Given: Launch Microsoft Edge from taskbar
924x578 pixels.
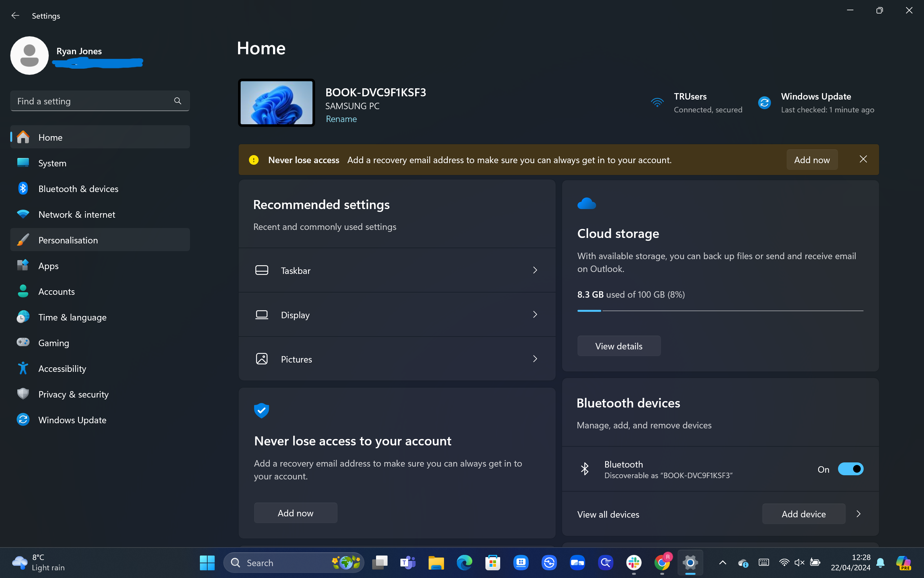Looking at the screenshot, I should (x=464, y=563).
